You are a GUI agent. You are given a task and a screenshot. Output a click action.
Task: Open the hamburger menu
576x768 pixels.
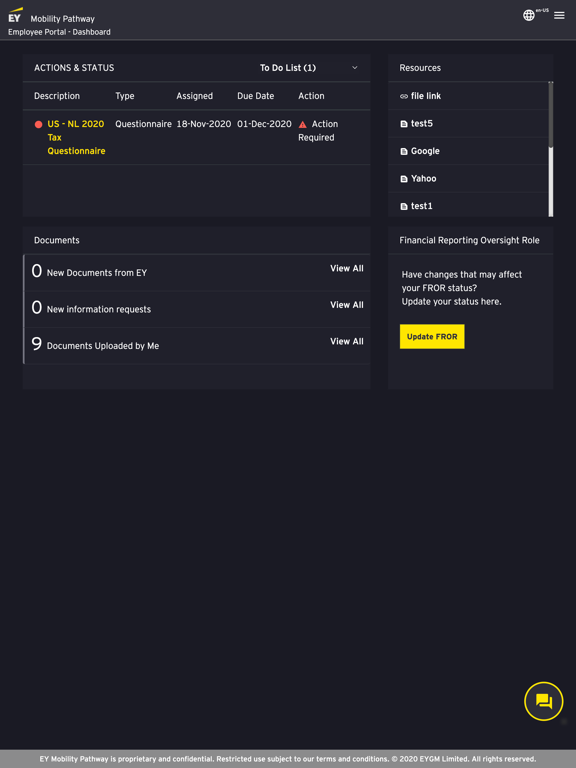559,16
